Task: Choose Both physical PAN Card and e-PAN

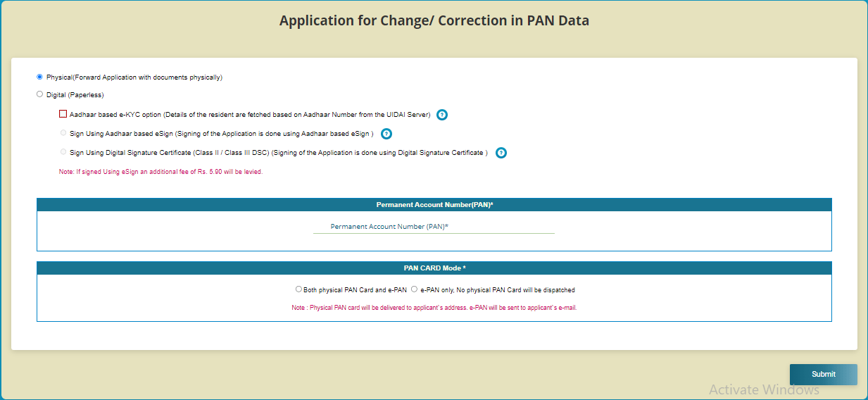Action: [x=298, y=289]
